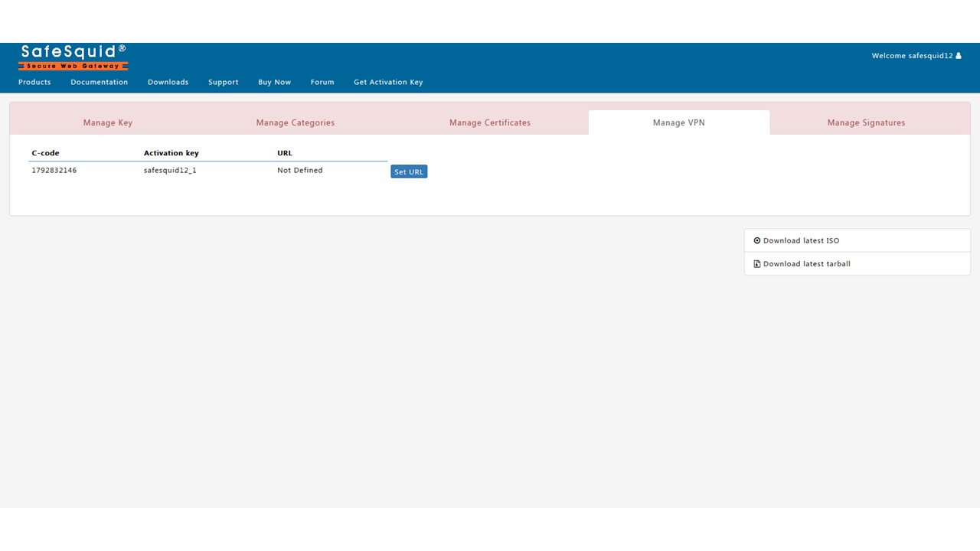The height and width of the screenshot is (551, 980).
Task: Select the Manage VPN tab
Action: (679, 122)
